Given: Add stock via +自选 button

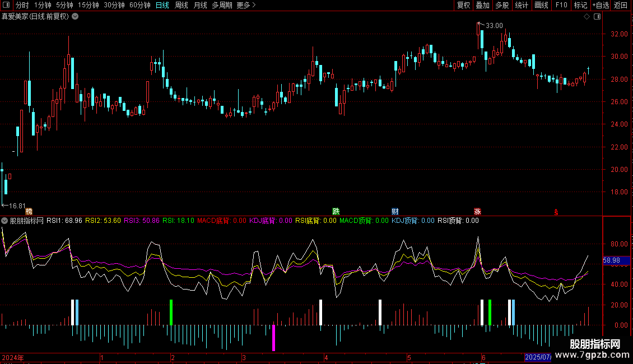Looking at the screenshot, I should click(601, 5).
